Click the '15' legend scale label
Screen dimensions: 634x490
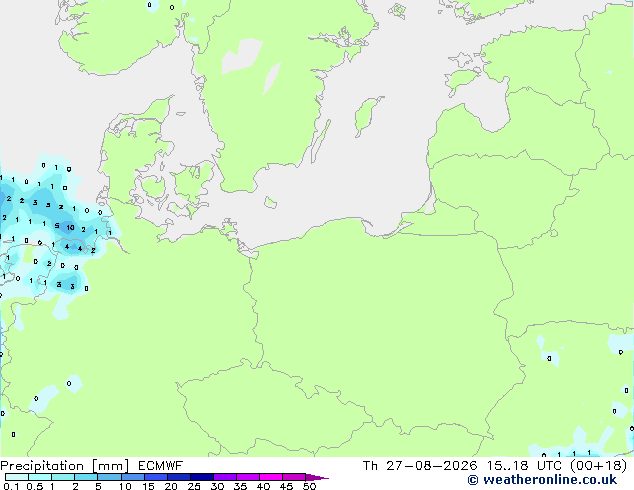[148, 486]
